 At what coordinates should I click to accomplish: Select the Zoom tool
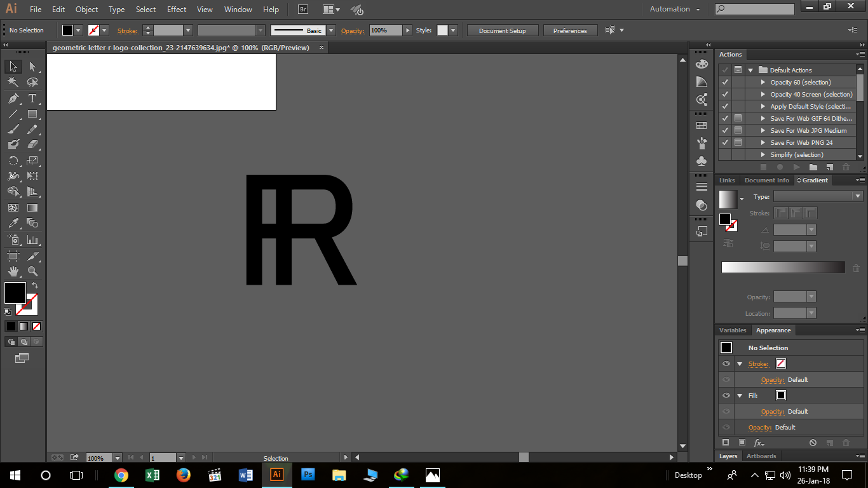coord(33,271)
